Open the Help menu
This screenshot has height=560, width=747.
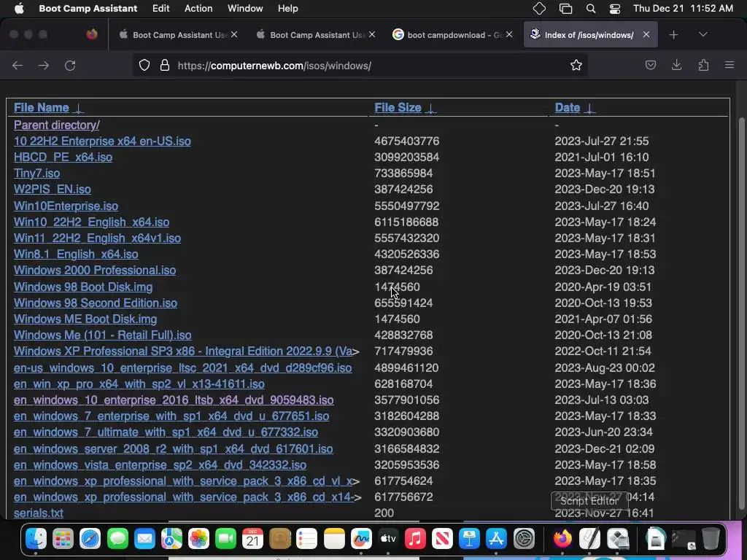287,9
